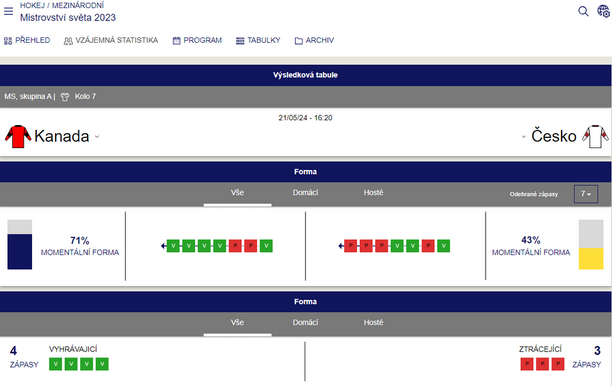Click Kanada's red jersey icon

18,136
